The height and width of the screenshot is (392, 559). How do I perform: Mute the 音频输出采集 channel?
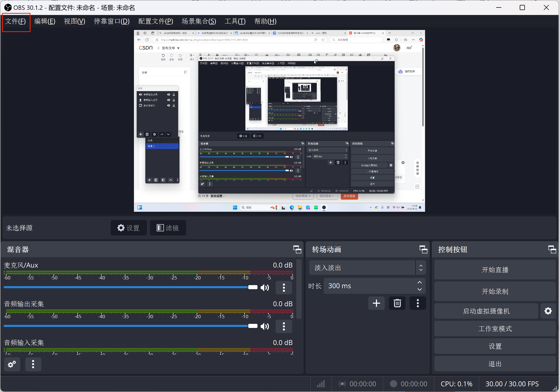pos(265,326)
